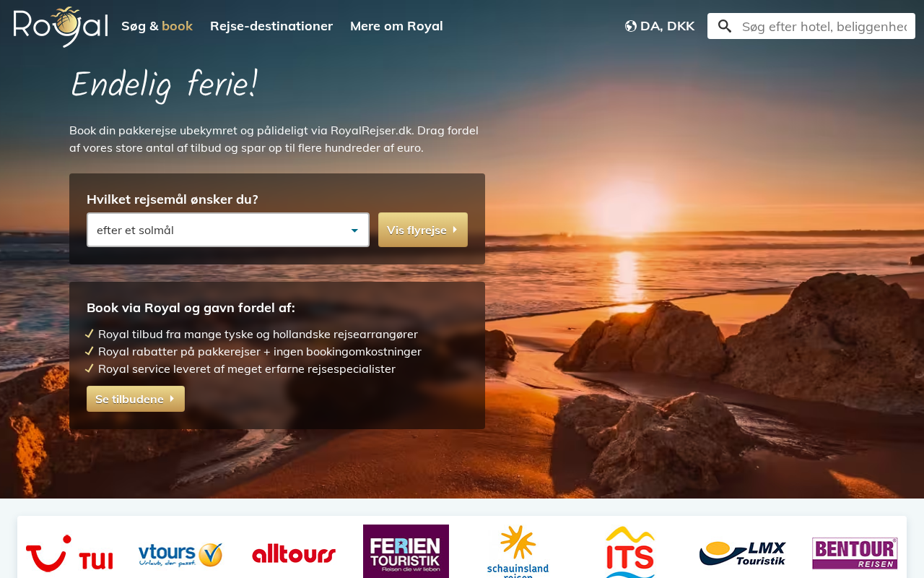Open the DA, DKK language selector
924x578 pixels.
(x=660, y=26)
